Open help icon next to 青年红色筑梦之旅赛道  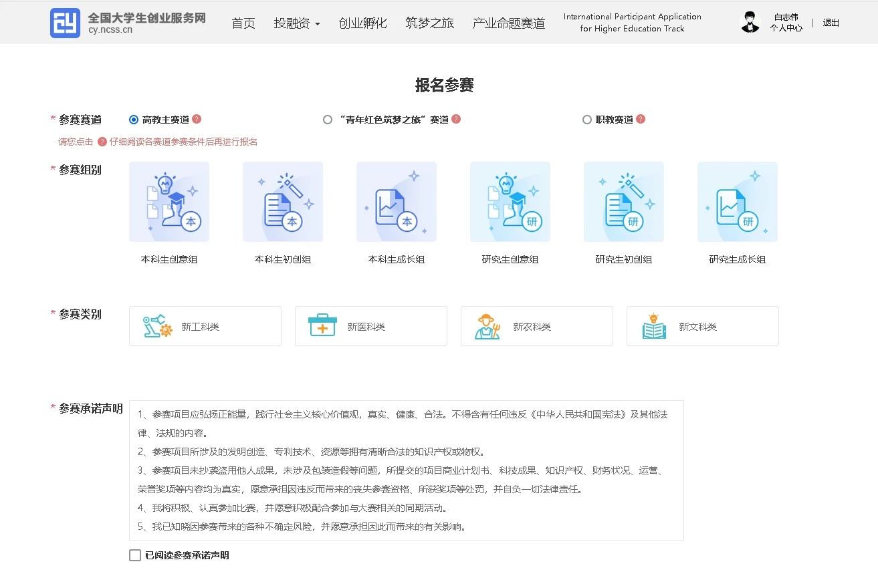[x=456, y=119]
